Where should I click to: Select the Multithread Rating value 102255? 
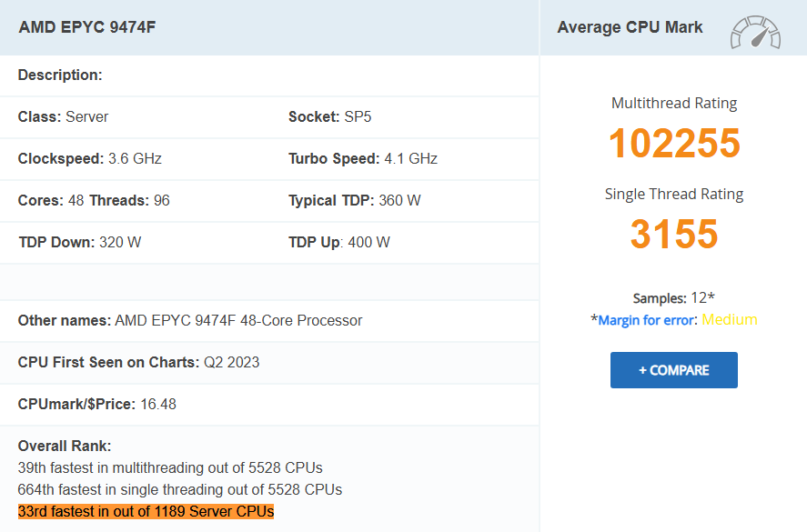tap(673, 143)
